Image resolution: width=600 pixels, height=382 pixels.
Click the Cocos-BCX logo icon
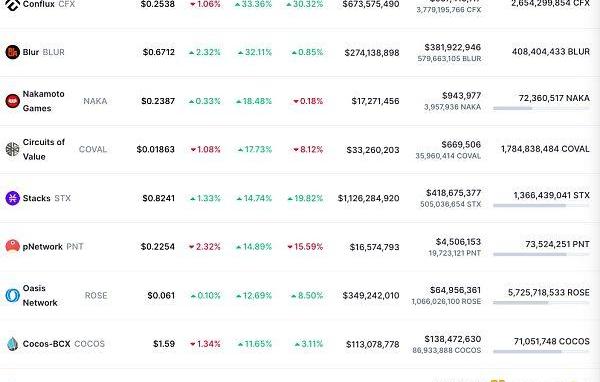coord(12,344)
